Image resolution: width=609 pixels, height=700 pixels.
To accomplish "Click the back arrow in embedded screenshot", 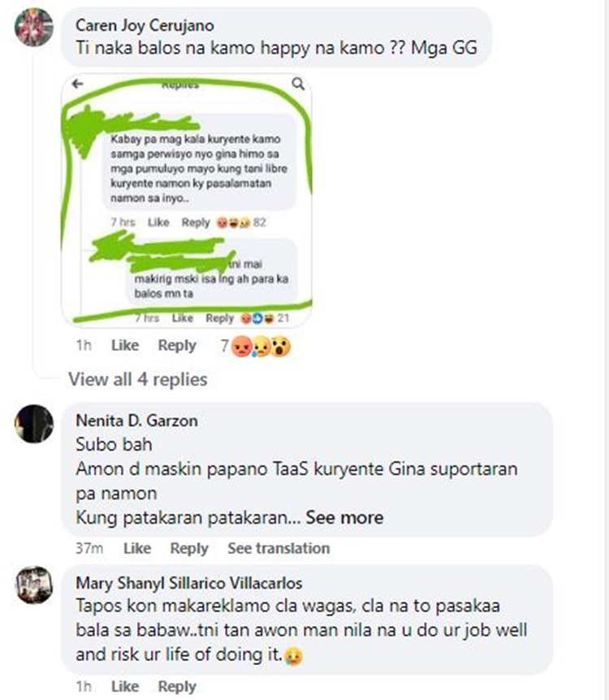I will 78,84.
